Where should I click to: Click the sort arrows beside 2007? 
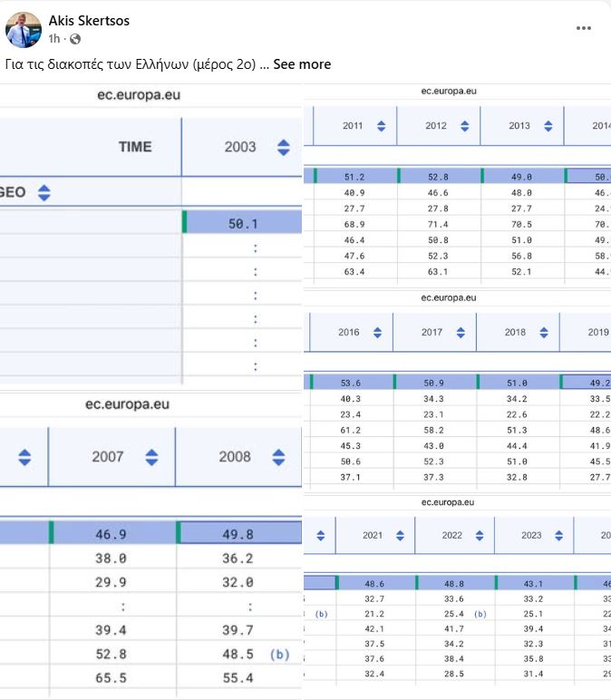point(151,457)
